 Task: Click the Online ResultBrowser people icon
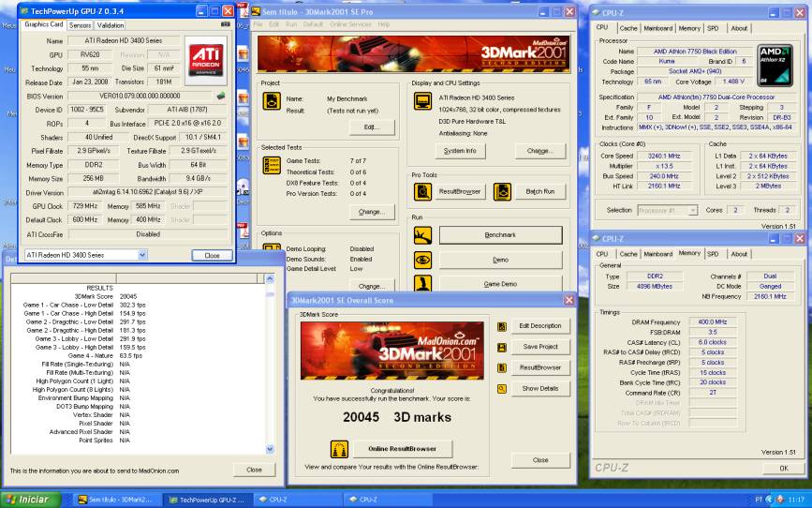coord(339,449)
